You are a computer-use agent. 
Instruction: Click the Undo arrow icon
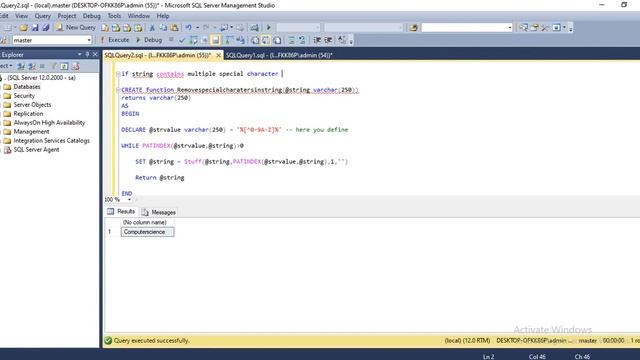[x=188, y=28]
